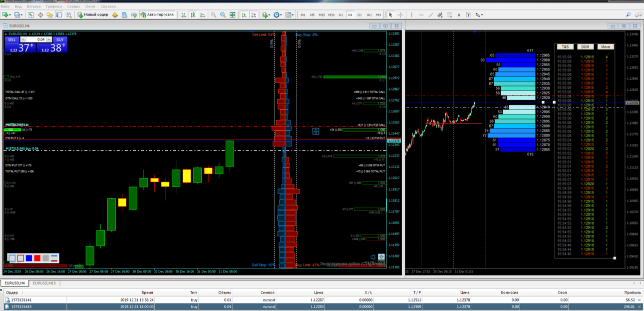Image resolution: width=644 pixels, height=311 pixels.
Task: Open the Market Watch panel icon
Action: [31, 15]
